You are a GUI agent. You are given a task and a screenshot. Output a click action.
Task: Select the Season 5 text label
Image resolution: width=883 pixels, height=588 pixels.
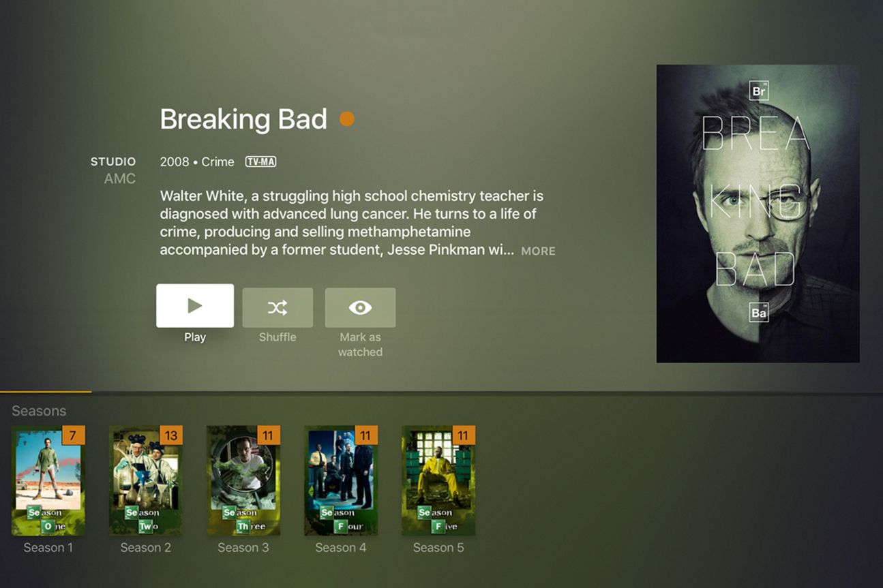[x=438, y=548]
